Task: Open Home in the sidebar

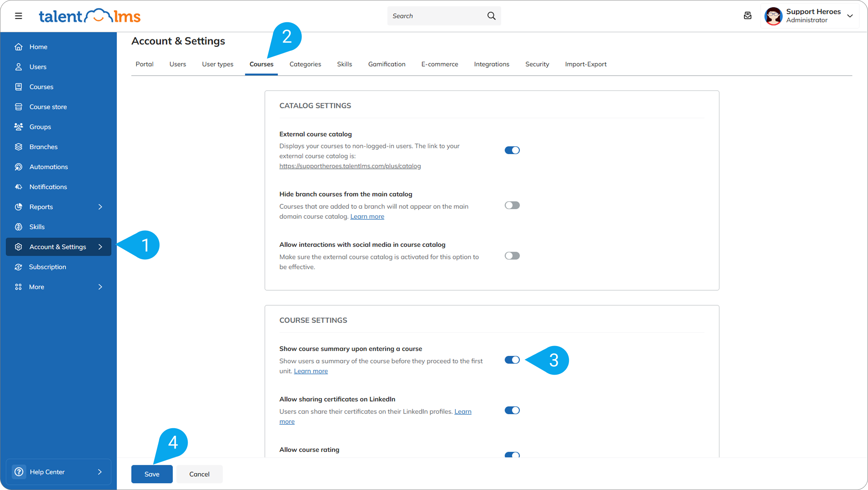Action: point(58,47)
